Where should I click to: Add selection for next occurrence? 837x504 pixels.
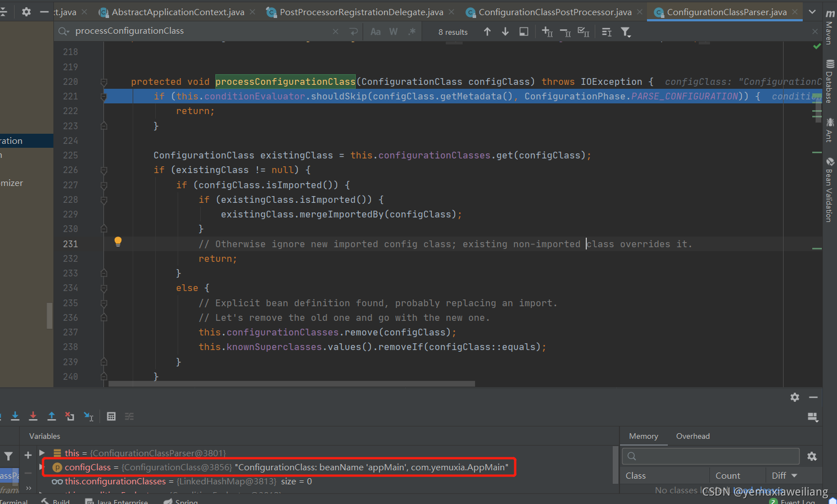tap(548, 31)
